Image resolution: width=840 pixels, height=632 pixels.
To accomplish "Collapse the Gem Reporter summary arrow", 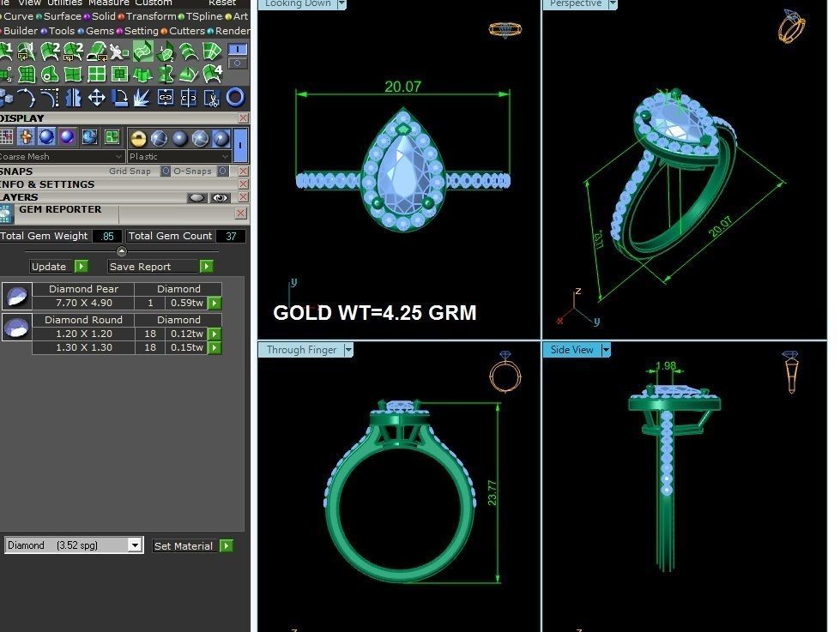I will [122, 250].
